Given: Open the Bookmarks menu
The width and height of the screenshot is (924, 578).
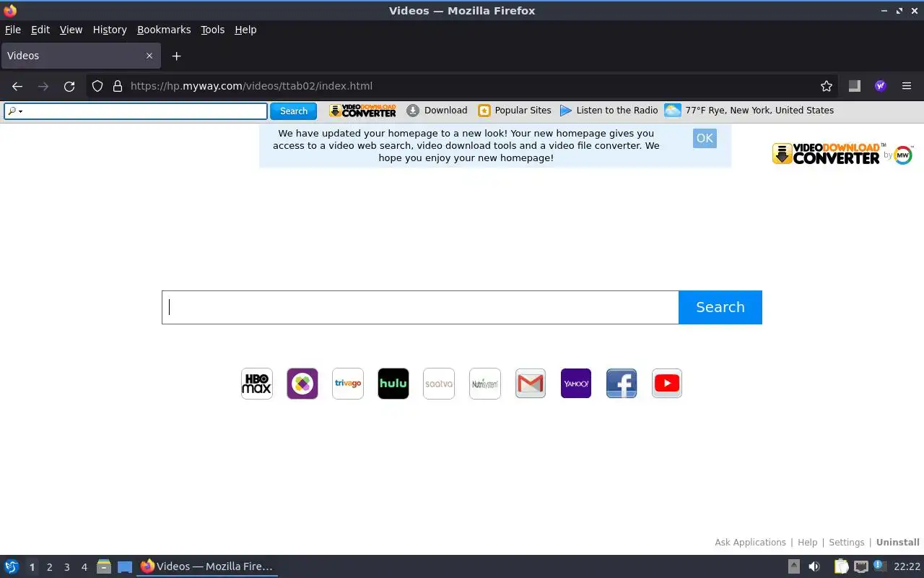Looking at the screenshot, I should [164, 30].
